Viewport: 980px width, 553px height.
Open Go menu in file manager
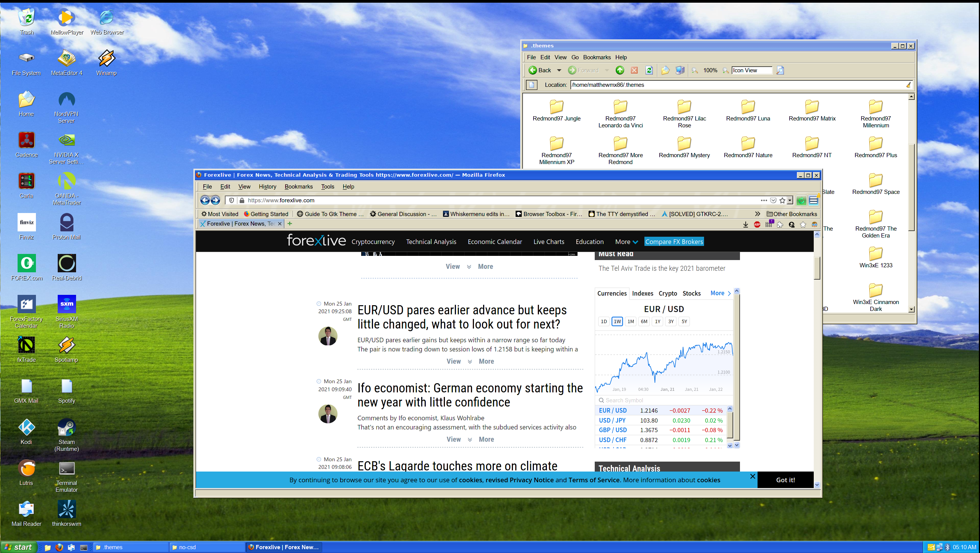pos(575,57)
